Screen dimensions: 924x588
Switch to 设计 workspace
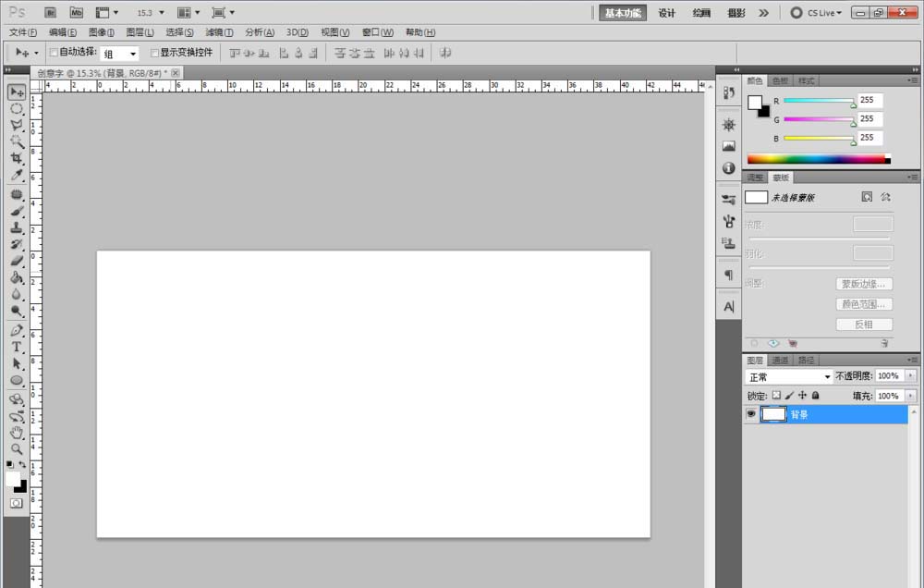coord(666,13)
